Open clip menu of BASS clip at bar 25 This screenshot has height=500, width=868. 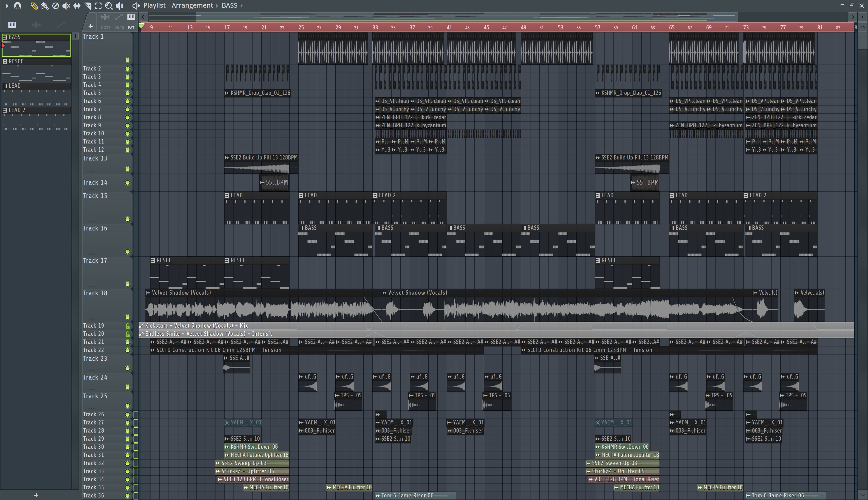(302, 228)
